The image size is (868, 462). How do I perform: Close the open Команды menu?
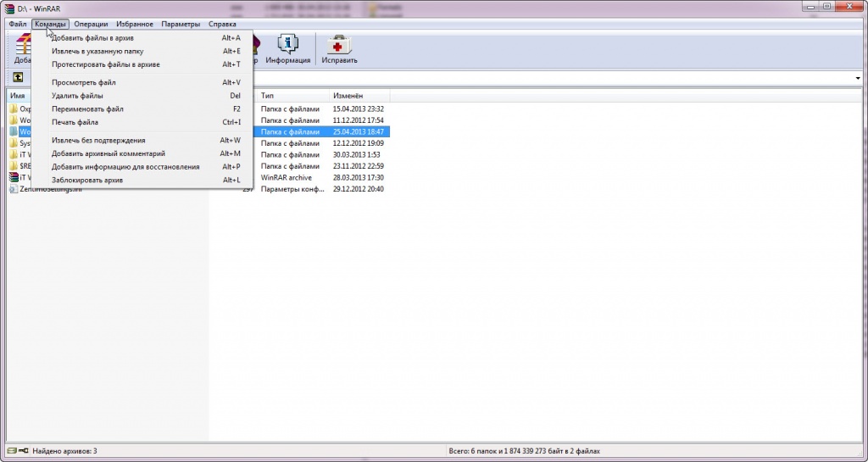tap(50, 24)
